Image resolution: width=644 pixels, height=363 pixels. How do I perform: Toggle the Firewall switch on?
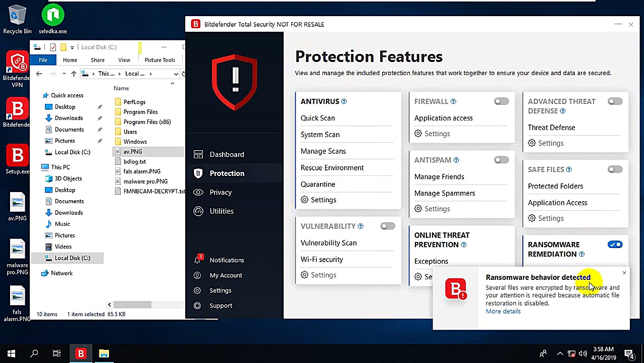[501, 101]
